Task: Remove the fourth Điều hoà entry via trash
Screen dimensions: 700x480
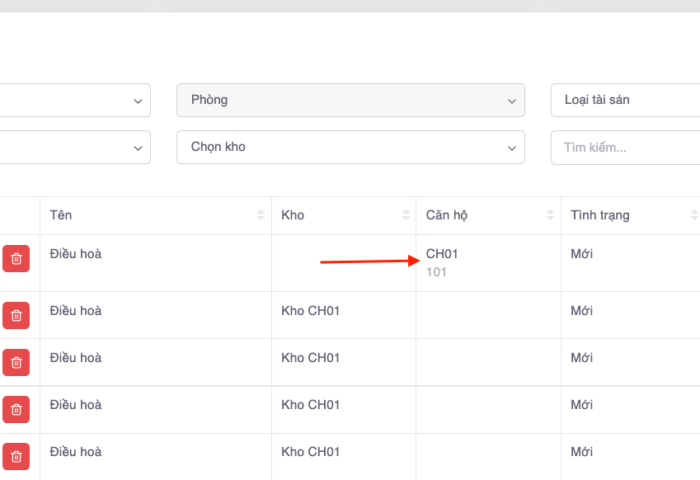Action: pos(16,408)
